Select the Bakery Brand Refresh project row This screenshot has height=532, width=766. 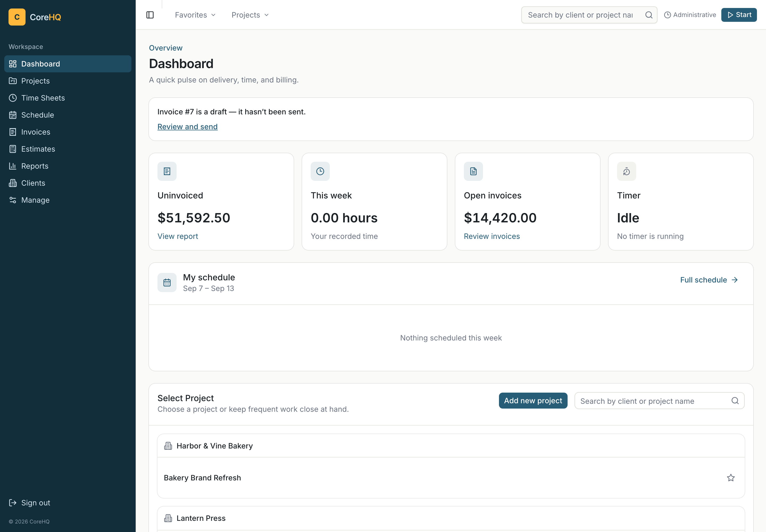[451, 478]
